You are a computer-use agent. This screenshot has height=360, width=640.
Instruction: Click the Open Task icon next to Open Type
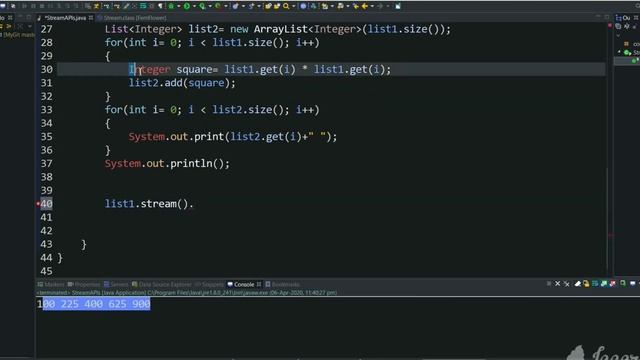point(277,6)
